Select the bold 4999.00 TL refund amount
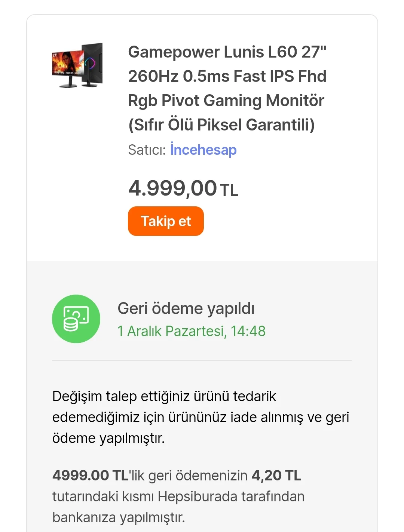Screen dimensions: 404x532 pyautogui.click(x=91, y=476)
